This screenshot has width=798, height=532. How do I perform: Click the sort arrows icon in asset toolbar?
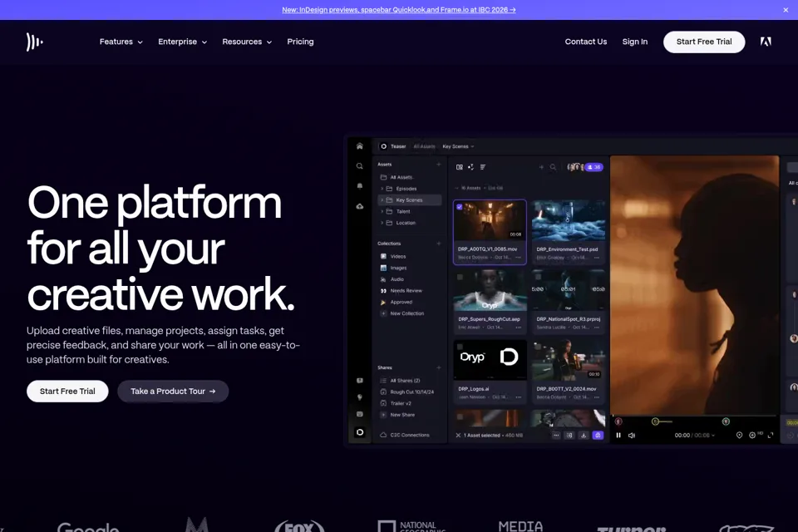tap(470, 167)
